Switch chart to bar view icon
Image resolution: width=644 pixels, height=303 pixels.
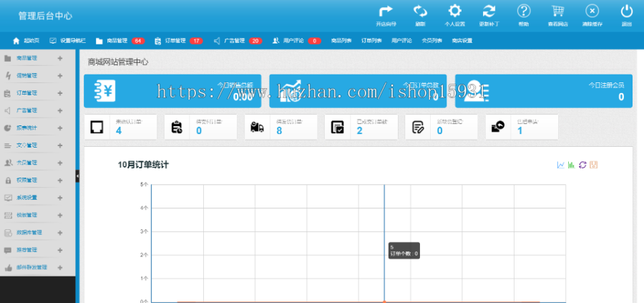571,165
